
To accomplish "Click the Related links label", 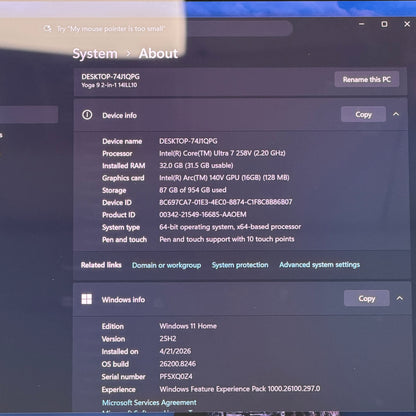I will pyautogui.click(x=101, y=265).
